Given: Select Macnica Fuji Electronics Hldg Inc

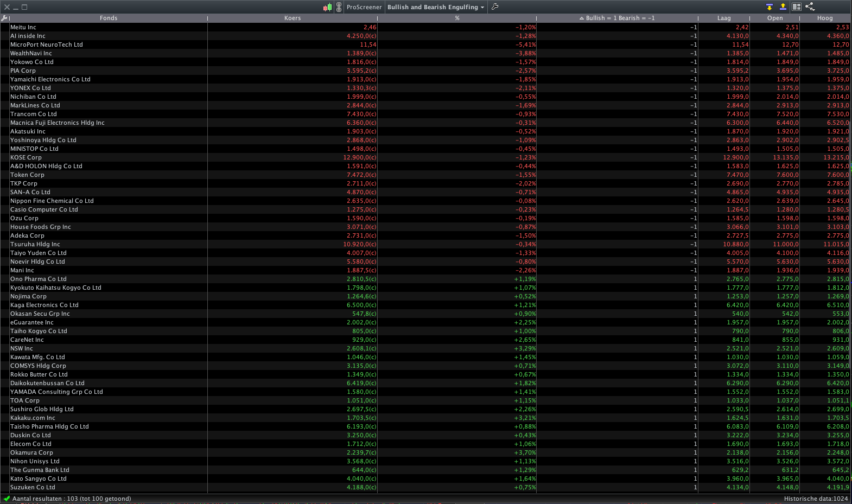Looking at the screenshot, I should click(x=58, y=123).
